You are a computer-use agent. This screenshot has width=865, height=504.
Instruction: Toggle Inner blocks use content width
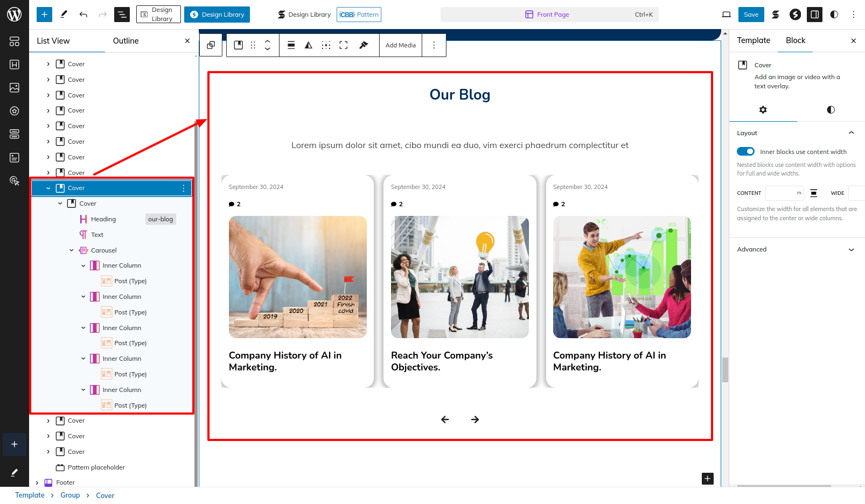[x=745, y=152]
